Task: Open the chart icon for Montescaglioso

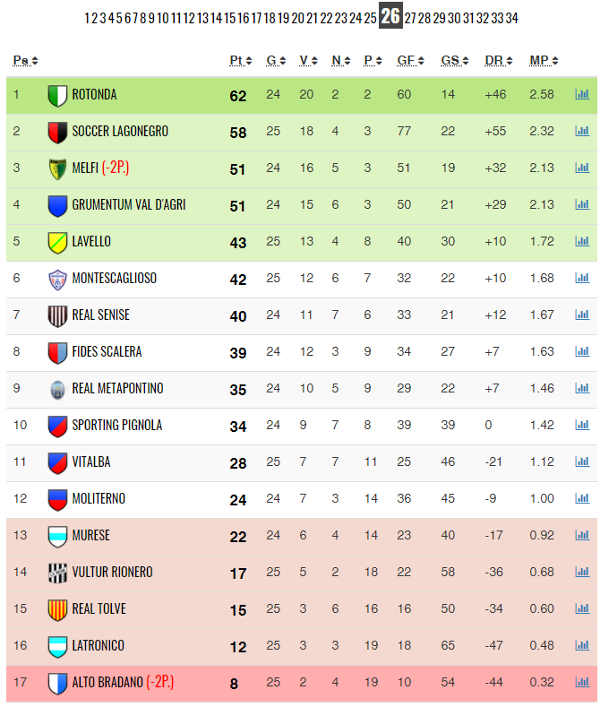Action: [x=582, y=278]
